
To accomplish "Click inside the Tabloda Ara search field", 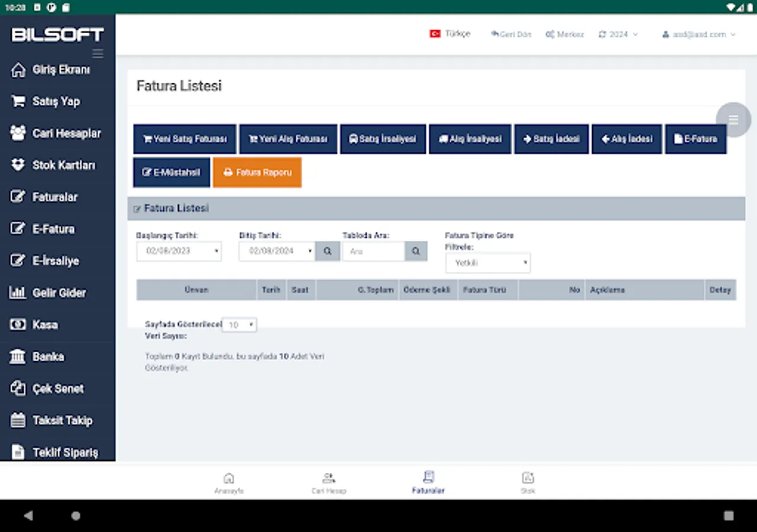I will pos(373,251).
